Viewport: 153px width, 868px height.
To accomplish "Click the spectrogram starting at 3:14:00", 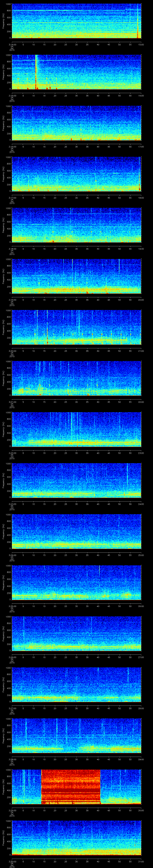I will pos(77,21).
